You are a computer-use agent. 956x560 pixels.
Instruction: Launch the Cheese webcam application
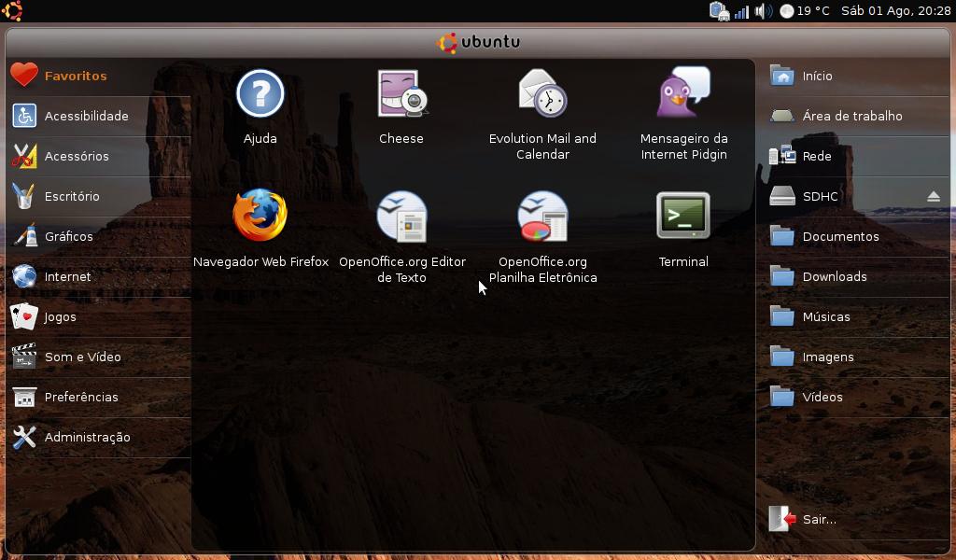(401, 107)
